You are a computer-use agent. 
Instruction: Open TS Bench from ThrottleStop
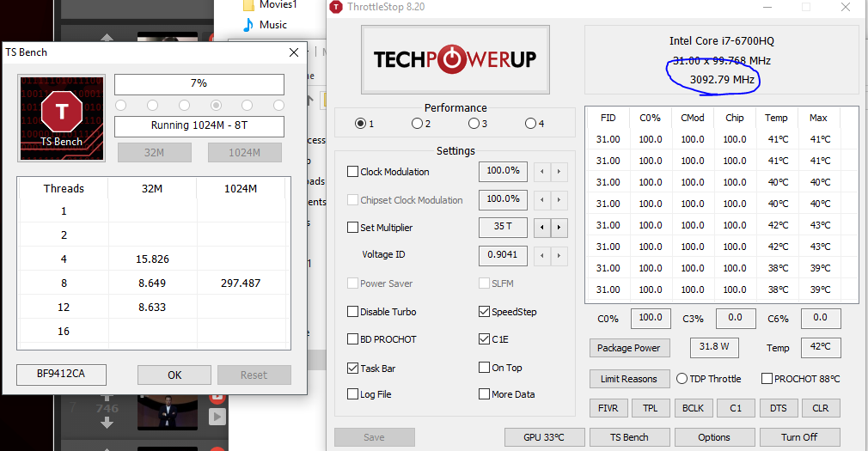tap(629, 437)
